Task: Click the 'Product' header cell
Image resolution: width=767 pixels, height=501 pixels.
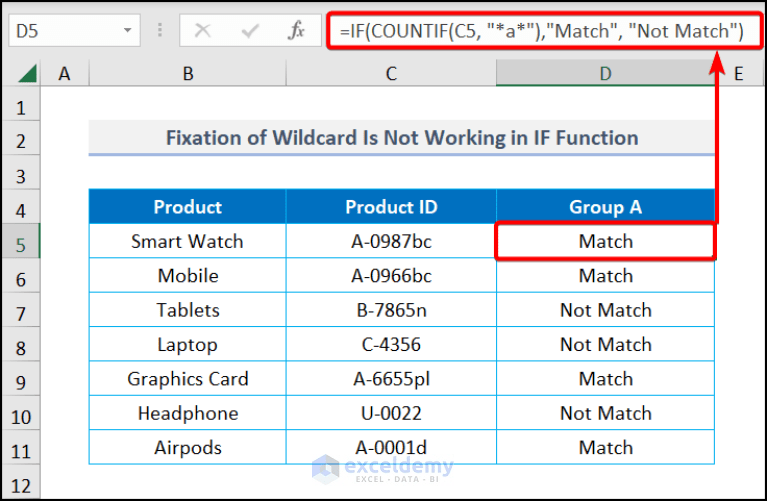Action: point(188,206)
